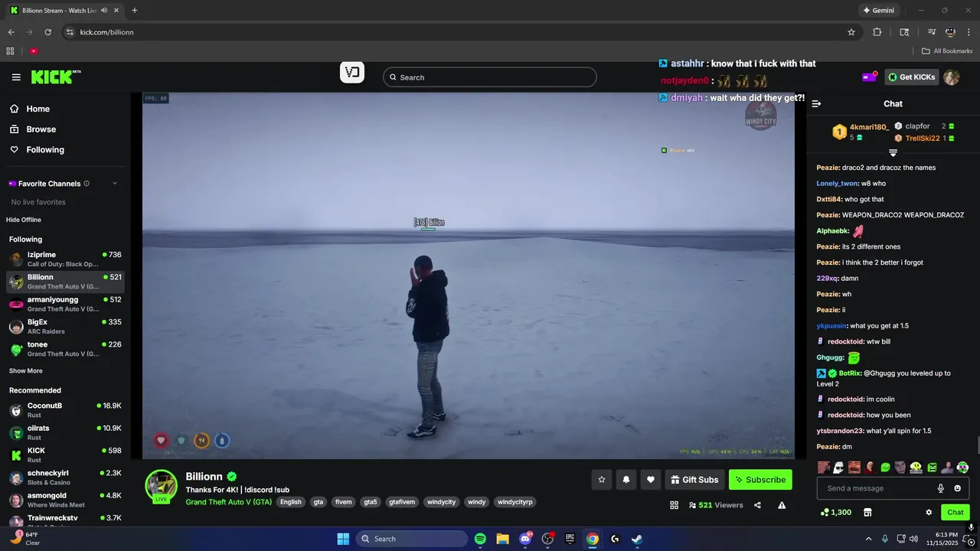Viewport: 980px width, 551px height.
Task: Toggle stream notifications bell
Action: click(626, 480)
